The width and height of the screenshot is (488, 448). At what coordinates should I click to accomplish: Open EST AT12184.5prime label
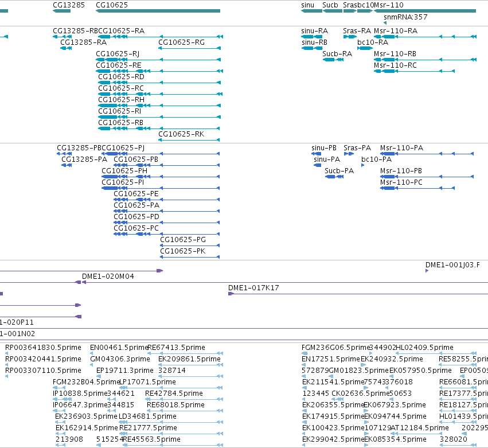(420, 428)
